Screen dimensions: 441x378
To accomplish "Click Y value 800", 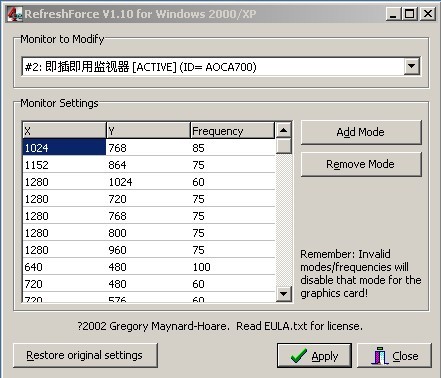I will click(x=117, y=233).
